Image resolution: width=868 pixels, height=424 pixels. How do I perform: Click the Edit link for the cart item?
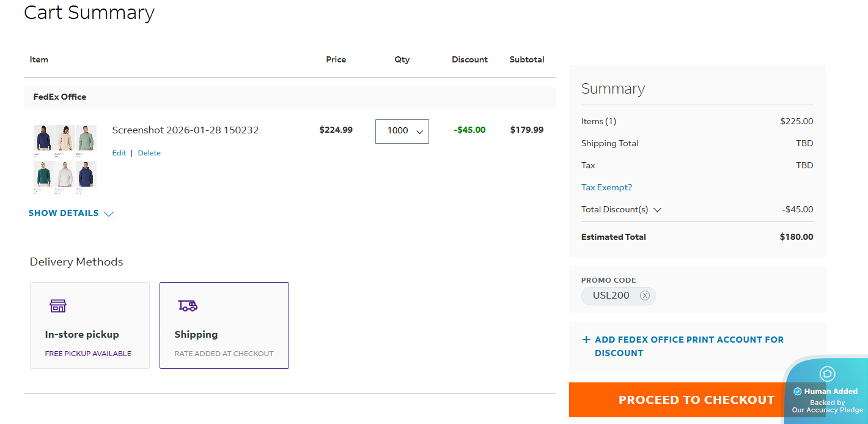pyautogui.click(x=119, y=153)
